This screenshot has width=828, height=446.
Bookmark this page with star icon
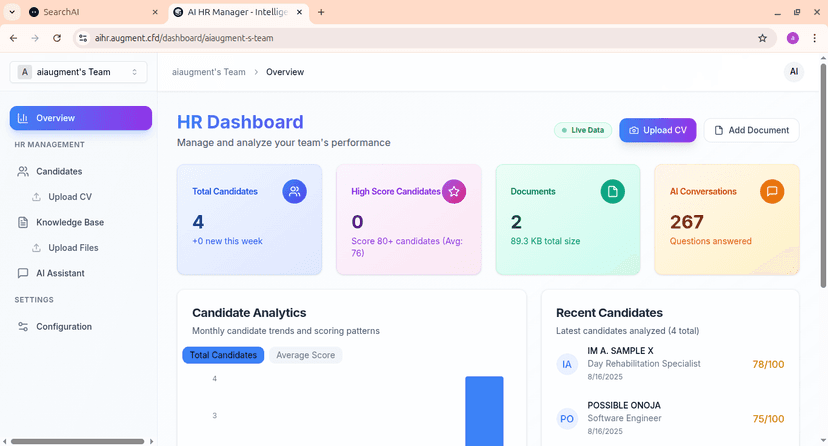tap(762, 38)
